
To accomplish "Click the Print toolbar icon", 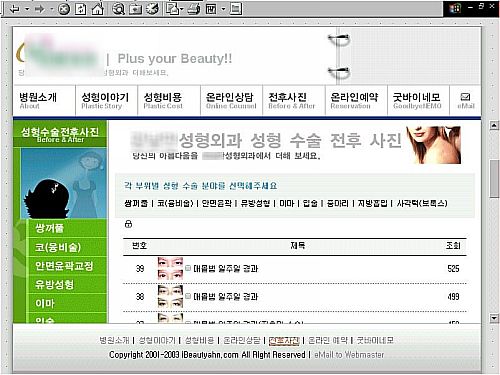I will click(194, 9).
